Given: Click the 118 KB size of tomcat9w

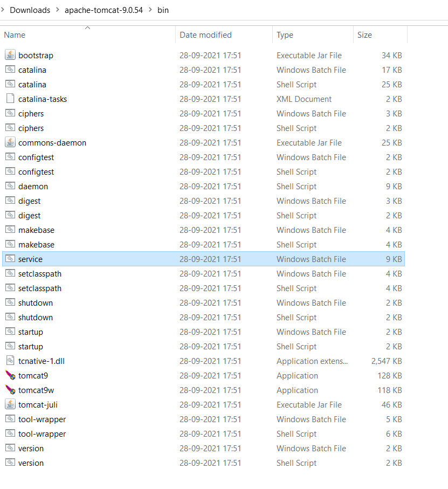Looking at the screenshot, I should tap(390, 390).
